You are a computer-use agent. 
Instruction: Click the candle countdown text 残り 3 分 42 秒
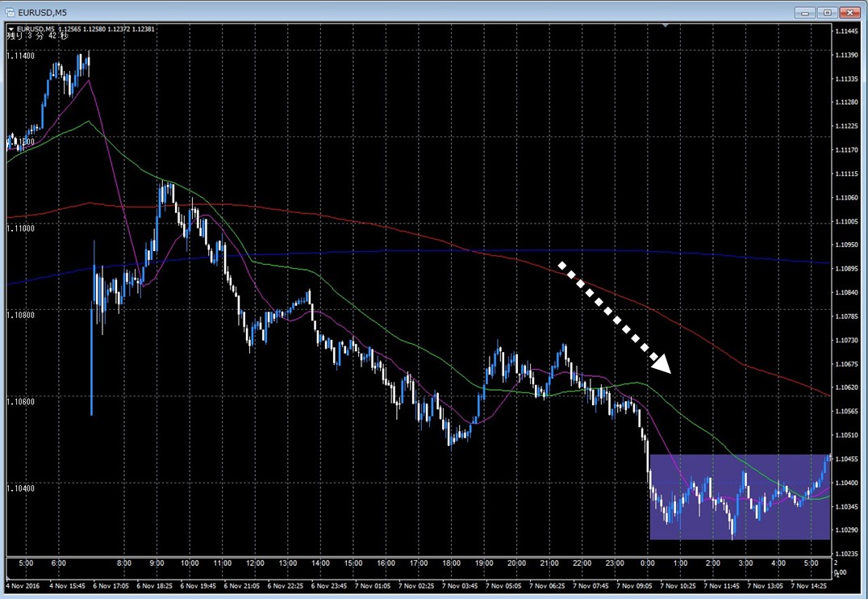coord(38,36)
